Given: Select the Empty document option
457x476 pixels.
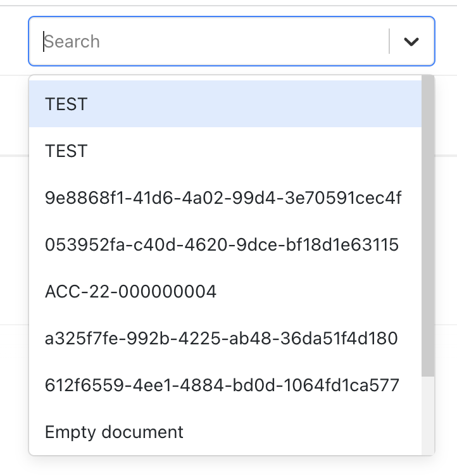Looking at the screenshot, I should pos(115,432).
